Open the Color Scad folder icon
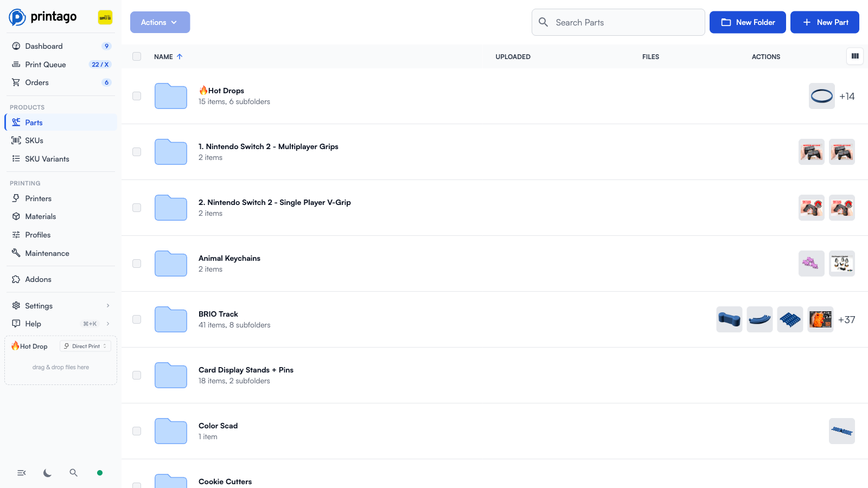Viewport: 868px width, 488px height. point(171,431)
